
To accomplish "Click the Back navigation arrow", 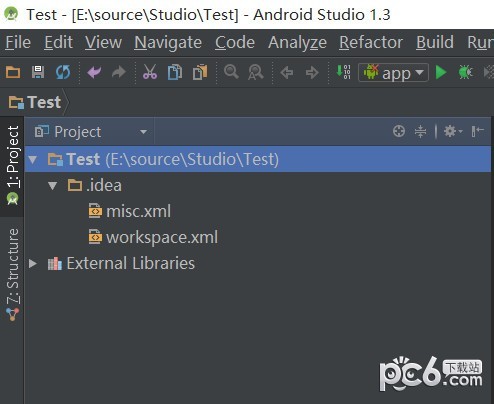I will pyautogui.click(x=287, y=72).
